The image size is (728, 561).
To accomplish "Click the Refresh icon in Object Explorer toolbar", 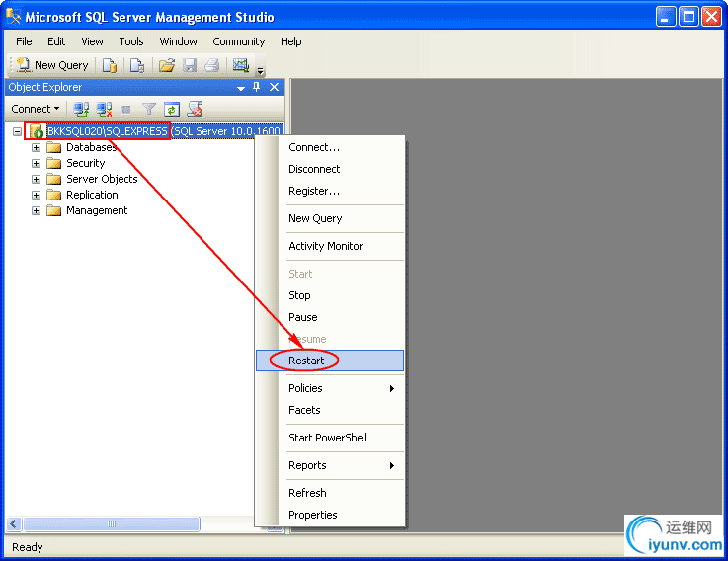I will (x=172, y=109).
